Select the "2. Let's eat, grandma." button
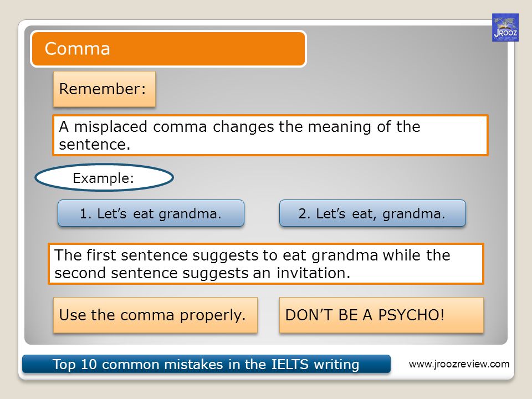532x399 pixels. click(x=372, y=213)
